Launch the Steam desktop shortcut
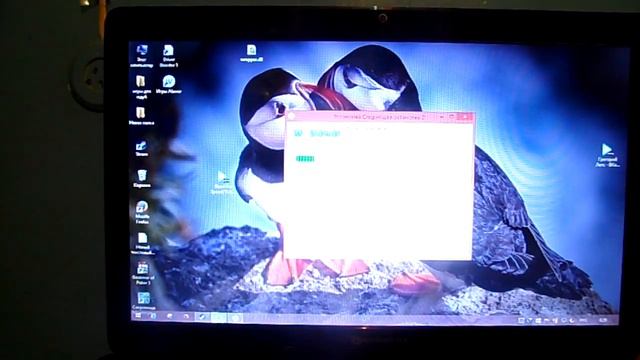Image resolution: width=640 pixels, height=360 pixels. coord(142,149)
